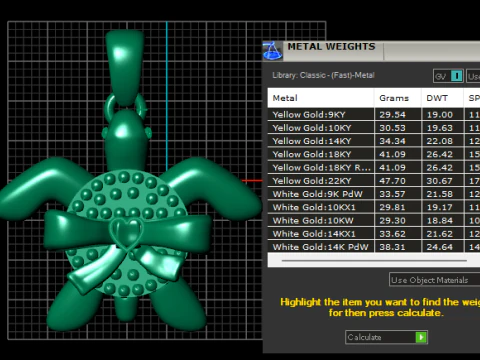Click the Calculate button label
Screen dimensions: 480x360
coord(364,337)
